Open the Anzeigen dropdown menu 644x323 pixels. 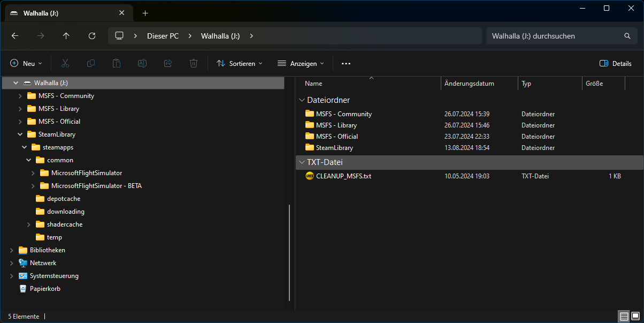(x=301, y=63)
